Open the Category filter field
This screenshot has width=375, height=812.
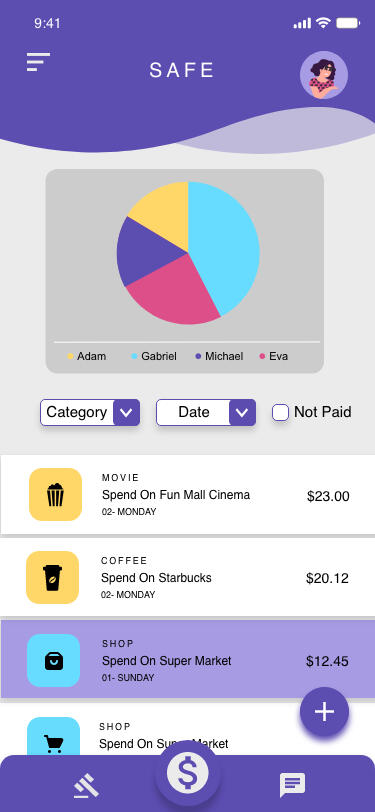[x=90, y=413]
